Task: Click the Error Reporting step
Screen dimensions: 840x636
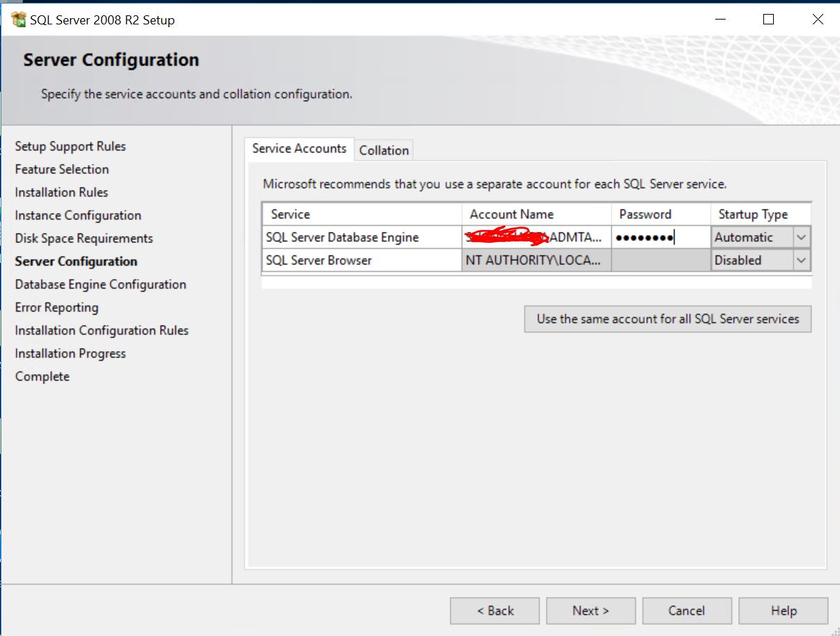Action: [56, 308]
